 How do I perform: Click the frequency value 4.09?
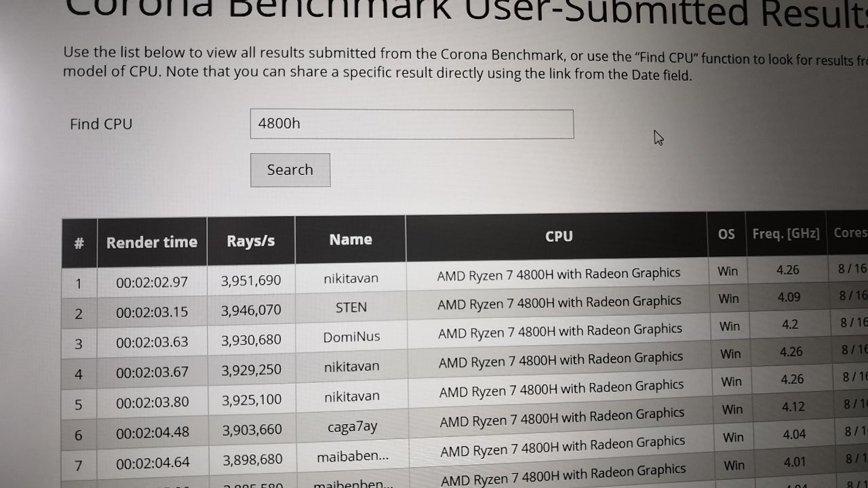[x=789, y=297]
